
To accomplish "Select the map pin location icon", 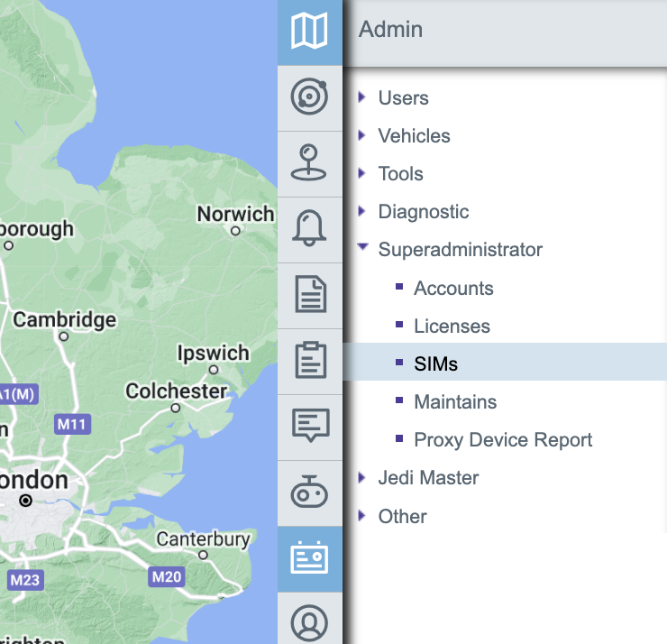I will click(309, 163).
